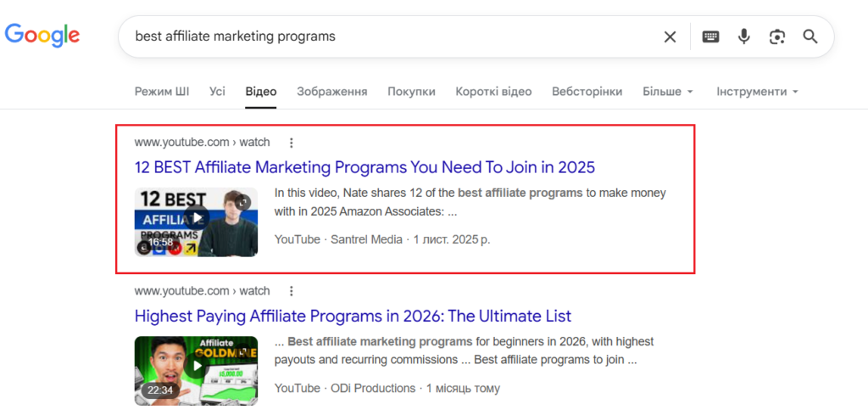Play the 12 BEST Affiliate video thumbnail
Screen dimensions: 868x415
(196, 222)
